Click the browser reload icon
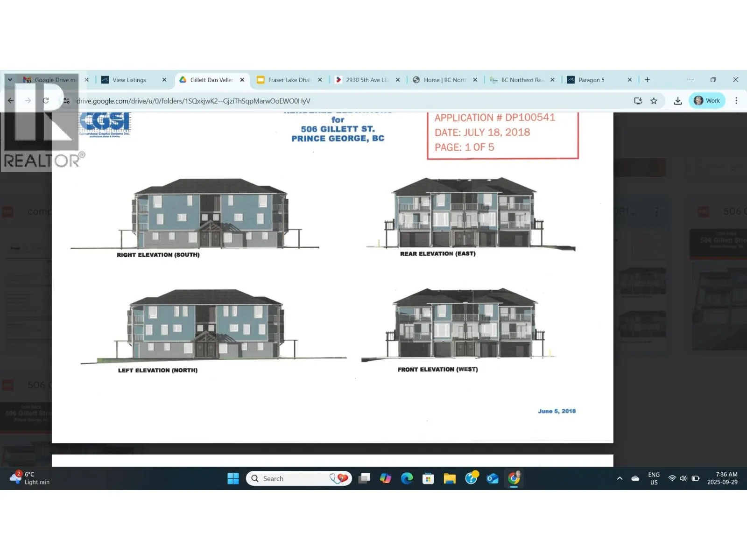This screenshot has height=560, width=747. (x=46, y=101)
